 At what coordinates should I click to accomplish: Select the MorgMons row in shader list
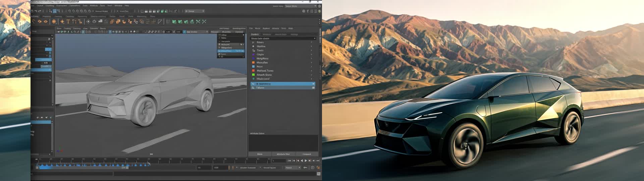pyautogui.click(x=283, y=59)
